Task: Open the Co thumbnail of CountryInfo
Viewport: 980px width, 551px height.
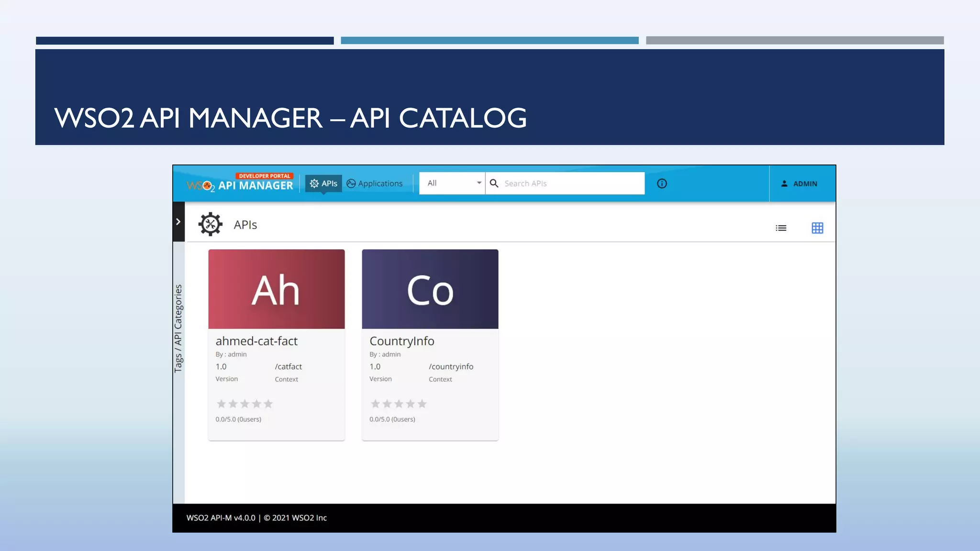Action: pyautogui.click(x=430, y=289)
